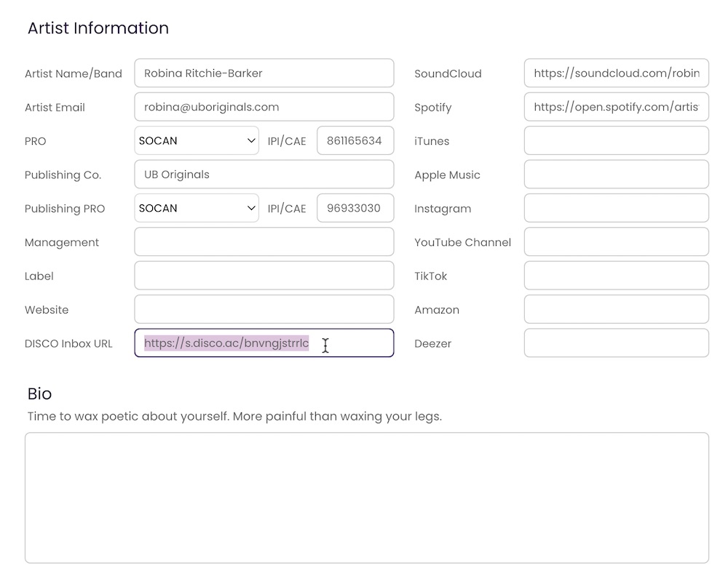Click the Artist Information heading
728x579 pixels.
tap(98, 28)
